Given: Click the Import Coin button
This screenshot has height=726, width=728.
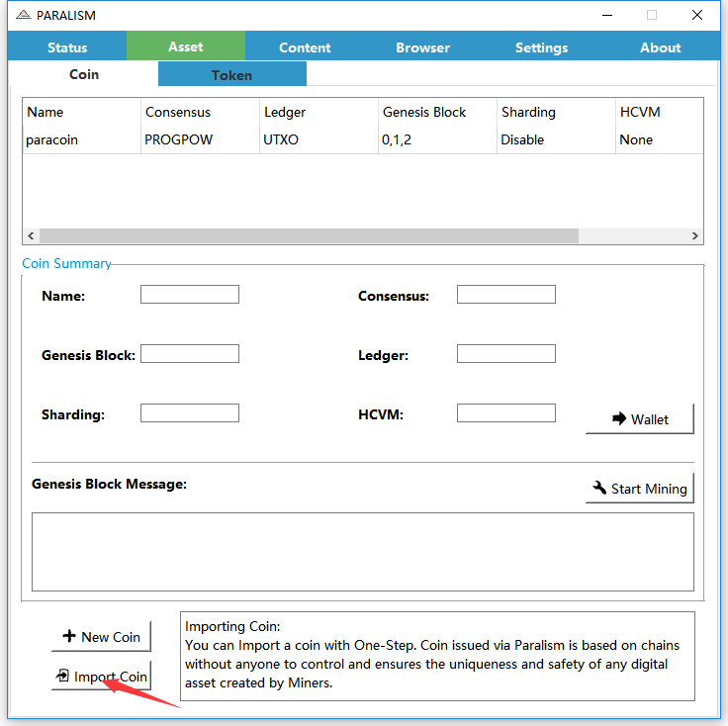Looking at the screenshot, I should click(101, 677).
